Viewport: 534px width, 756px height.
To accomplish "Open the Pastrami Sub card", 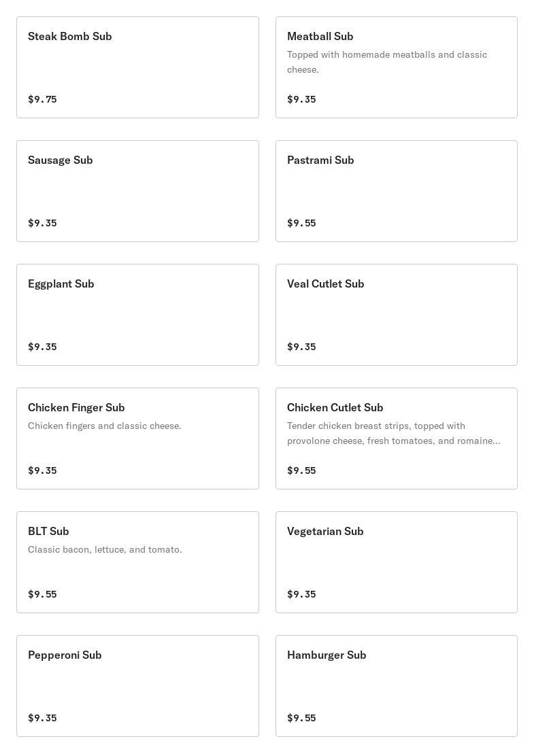I will (x=397, y=191).
